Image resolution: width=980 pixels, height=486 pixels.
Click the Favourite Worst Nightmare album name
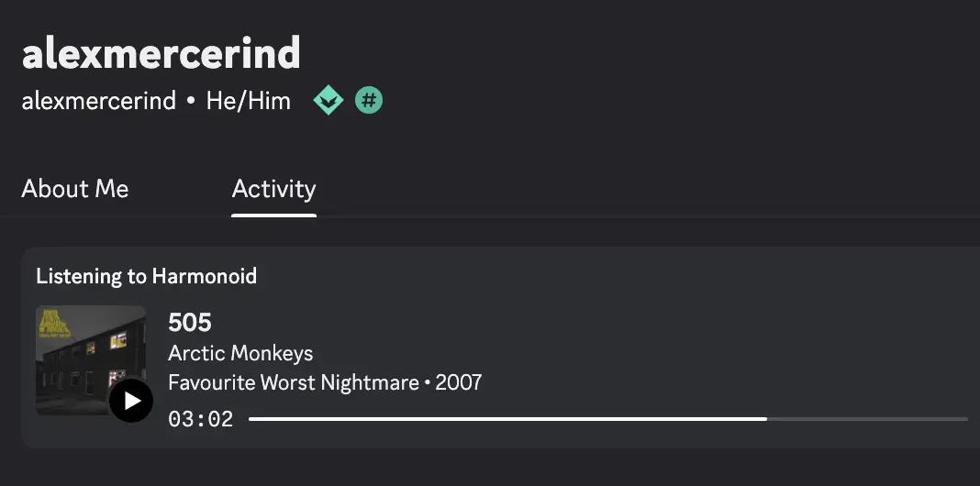(293, 382)
